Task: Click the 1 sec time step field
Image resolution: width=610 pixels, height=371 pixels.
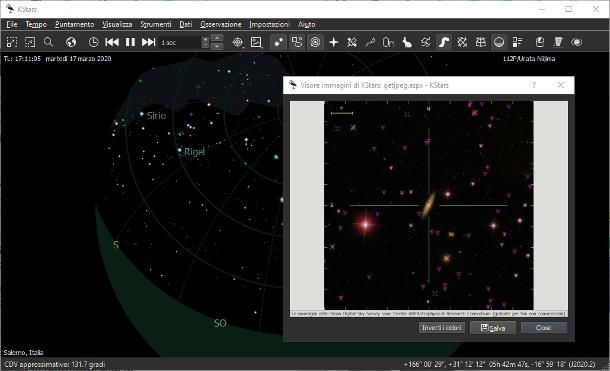Action: tap(180, 42)
